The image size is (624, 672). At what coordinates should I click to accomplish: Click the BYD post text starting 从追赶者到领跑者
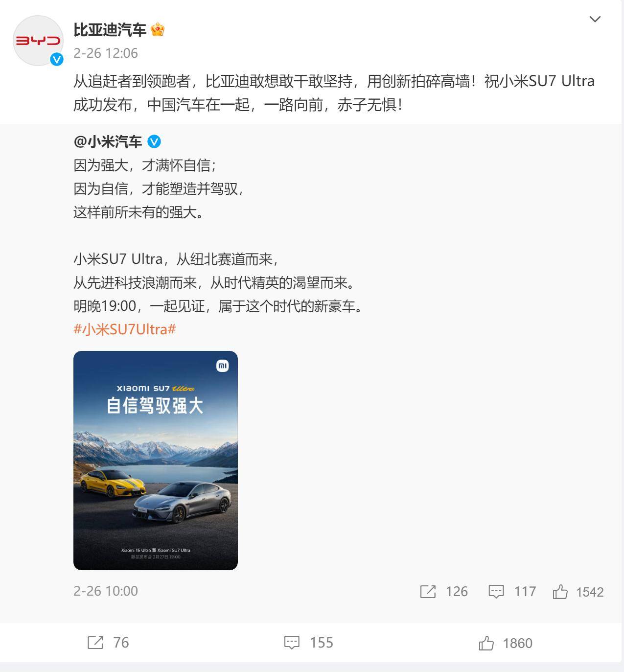coord(334,93)
